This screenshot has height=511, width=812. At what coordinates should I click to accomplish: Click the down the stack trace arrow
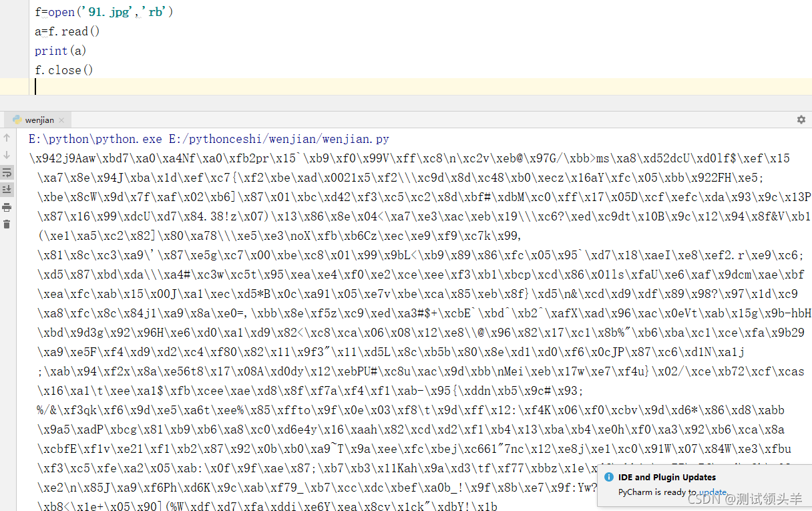click(x=7, y=155)
